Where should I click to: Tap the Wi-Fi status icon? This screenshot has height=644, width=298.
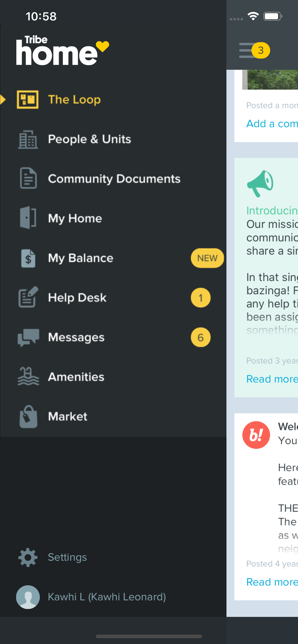tap(253, 16)
